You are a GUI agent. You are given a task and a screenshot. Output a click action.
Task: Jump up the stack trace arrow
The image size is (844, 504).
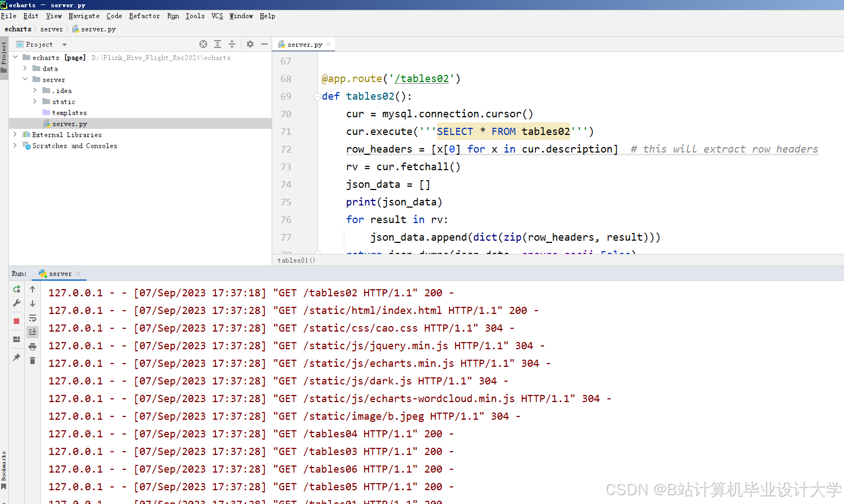(x=33, y=289)
